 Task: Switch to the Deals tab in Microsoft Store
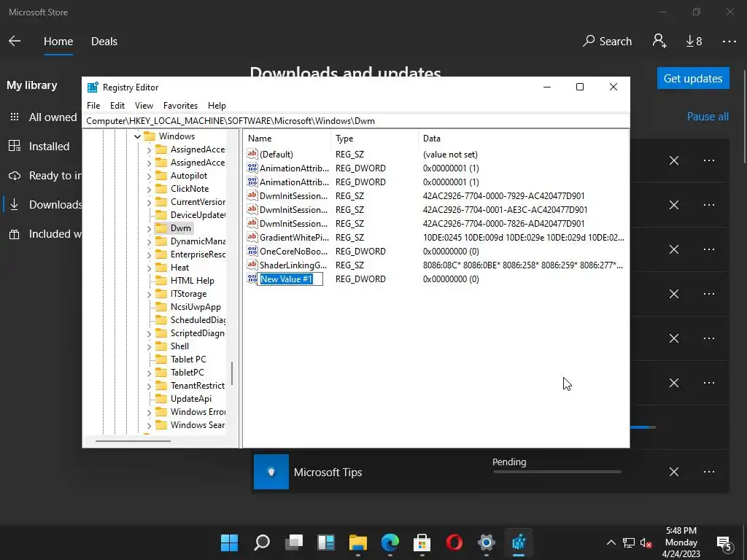(104, 42)
